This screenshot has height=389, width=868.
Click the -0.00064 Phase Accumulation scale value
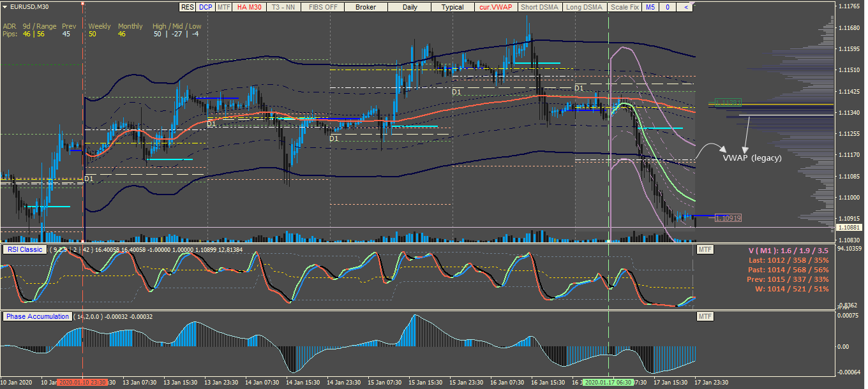848,372
